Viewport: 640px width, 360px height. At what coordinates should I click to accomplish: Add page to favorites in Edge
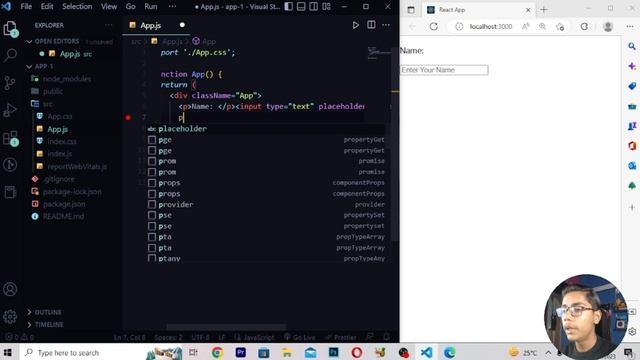coord(560,27)
